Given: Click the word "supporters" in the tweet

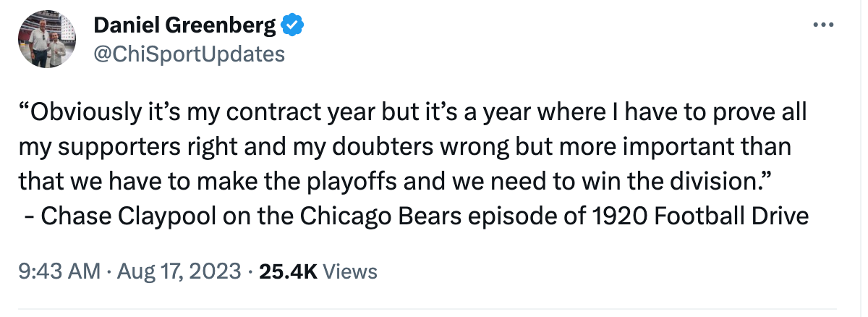Looking at the screenshot, I should click(x=114, y=147).
